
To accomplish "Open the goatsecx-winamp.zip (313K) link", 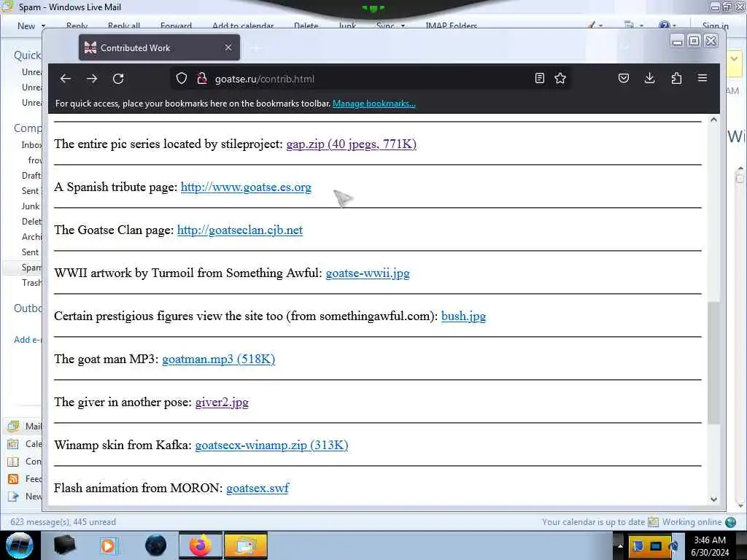I will (x=271, y=445).
